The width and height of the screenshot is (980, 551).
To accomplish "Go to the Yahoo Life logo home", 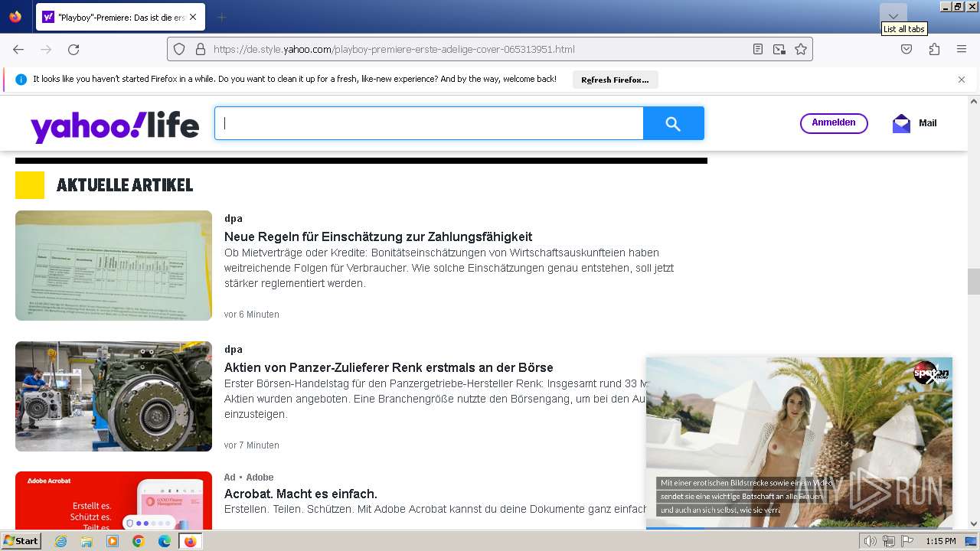I will pos(115,126).
